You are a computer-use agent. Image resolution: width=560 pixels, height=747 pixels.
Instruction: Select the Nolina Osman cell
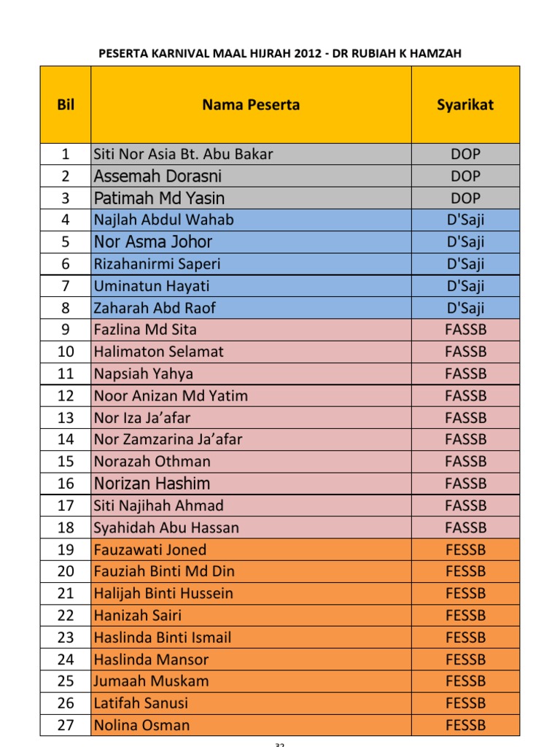141,725
